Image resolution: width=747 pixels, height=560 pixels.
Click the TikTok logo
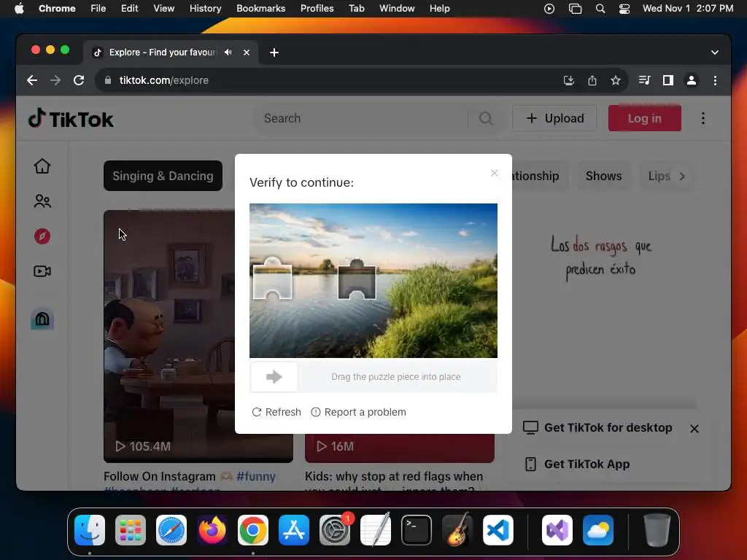71,119
